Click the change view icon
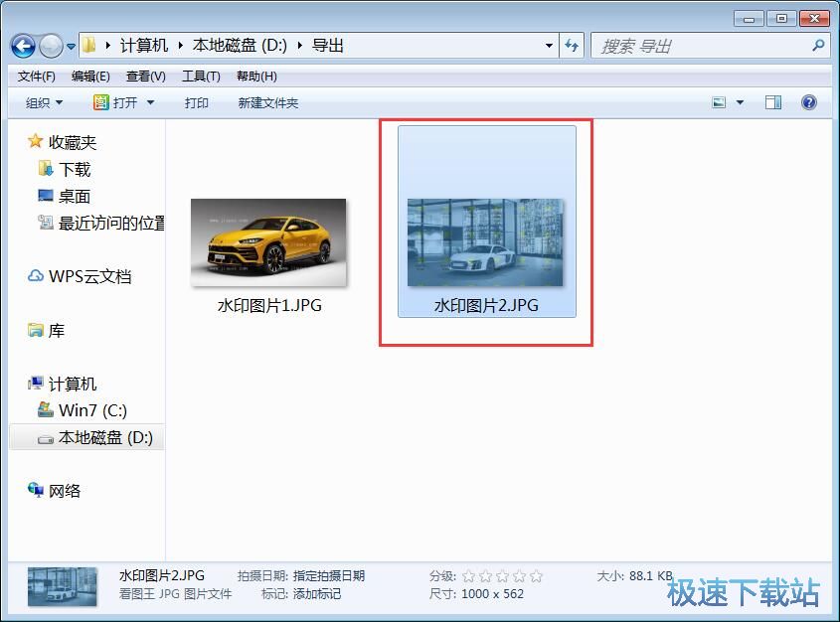840x622 pixels. tap(719, 102)
